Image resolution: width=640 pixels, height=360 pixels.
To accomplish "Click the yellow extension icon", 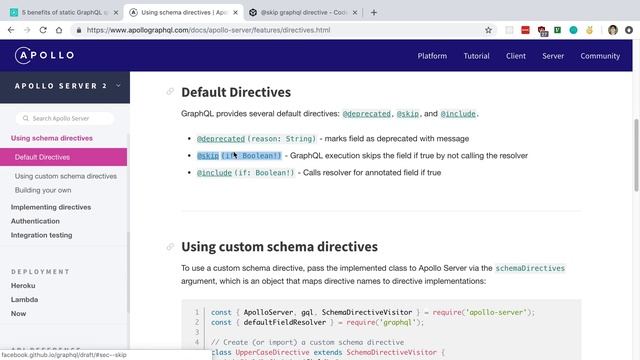I will point(589,30).
